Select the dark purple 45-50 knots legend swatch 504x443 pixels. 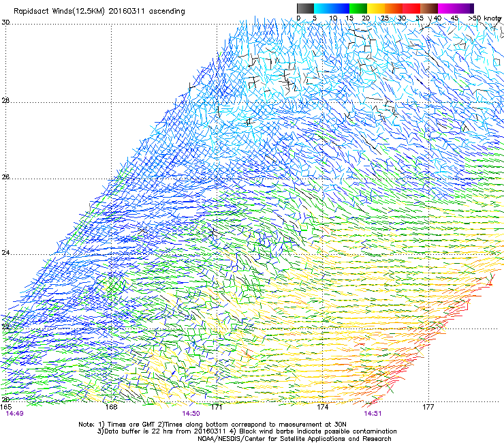pyautogui.click(x=464, y=8)
